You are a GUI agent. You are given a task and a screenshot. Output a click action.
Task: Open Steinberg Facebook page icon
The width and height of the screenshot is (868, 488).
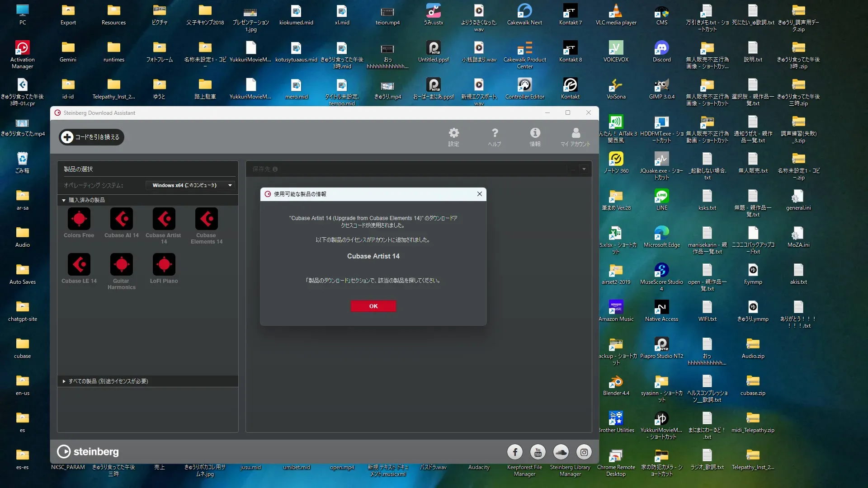(x=515, y=452)
